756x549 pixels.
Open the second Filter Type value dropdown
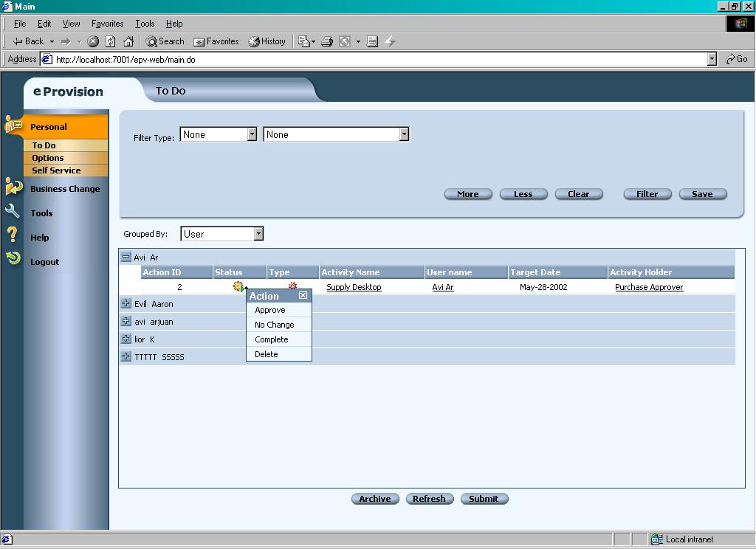[x=404, y=134]
